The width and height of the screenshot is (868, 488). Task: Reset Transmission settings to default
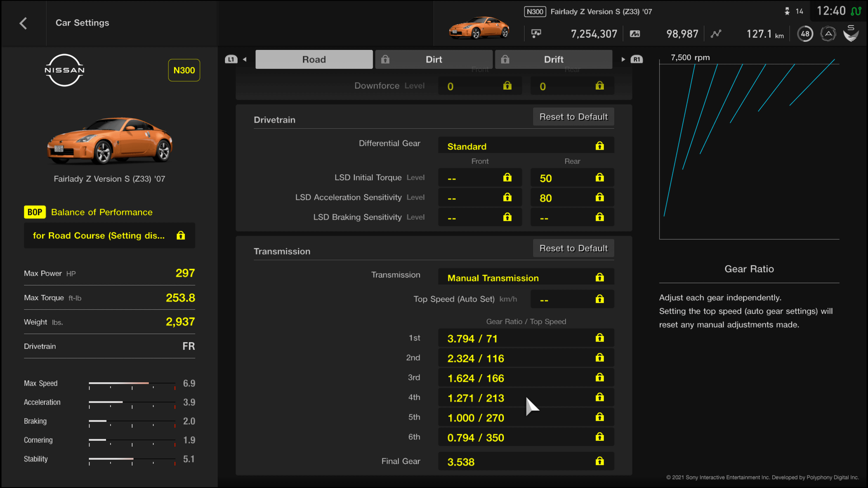point(573,248)
